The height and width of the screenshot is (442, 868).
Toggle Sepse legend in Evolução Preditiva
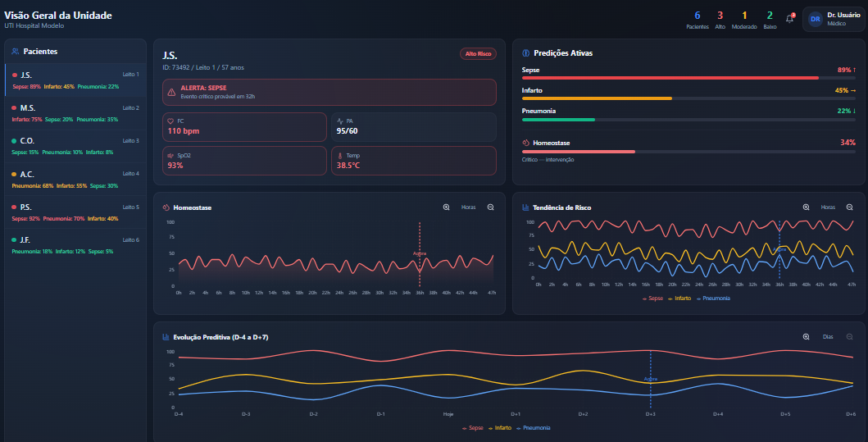(x=473, y=427)
